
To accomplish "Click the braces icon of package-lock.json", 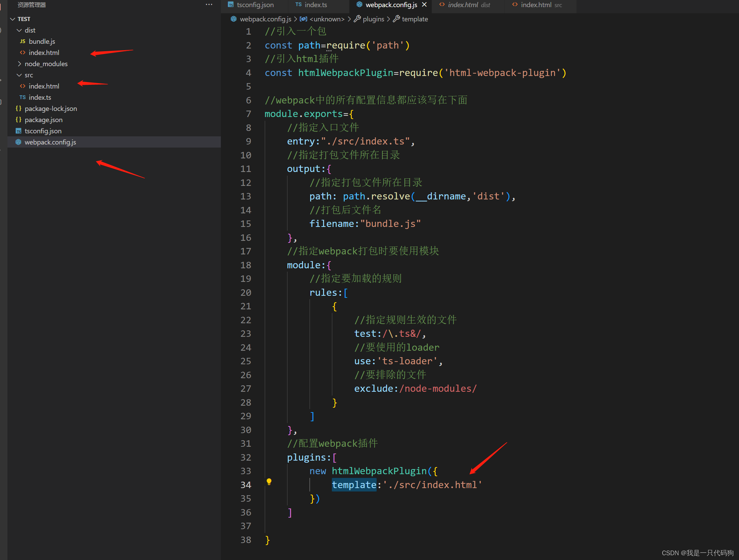I will tap(19, 109).
